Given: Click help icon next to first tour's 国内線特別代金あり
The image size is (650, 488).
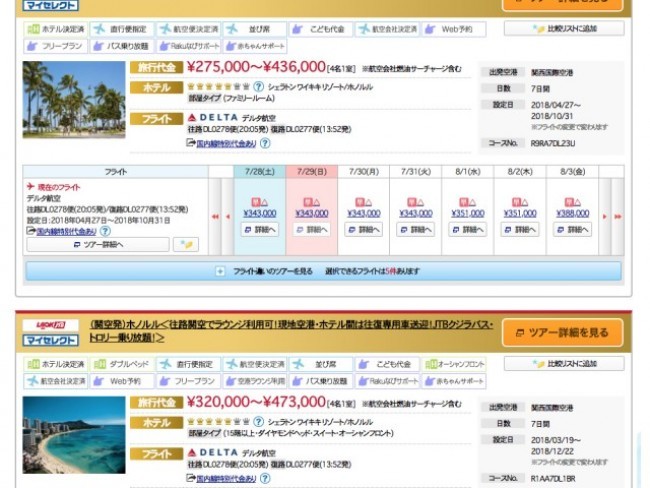Looking at the screenshot, I should coord(265,143).
